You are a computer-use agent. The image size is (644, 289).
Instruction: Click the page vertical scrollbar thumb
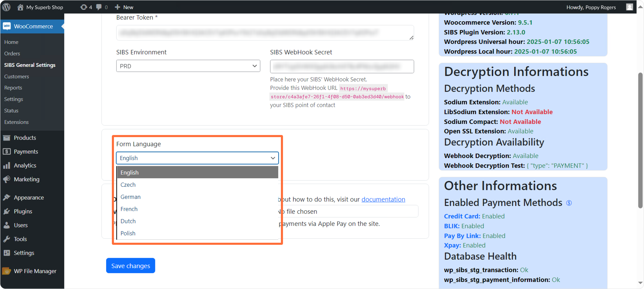pyautogui.click(x=640, y=141)
